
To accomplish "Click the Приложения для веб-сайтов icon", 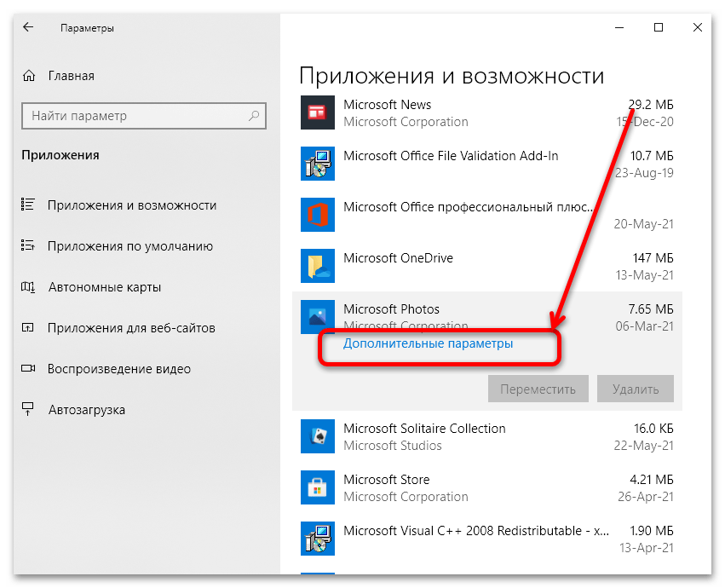I will [x=28, y=327].
